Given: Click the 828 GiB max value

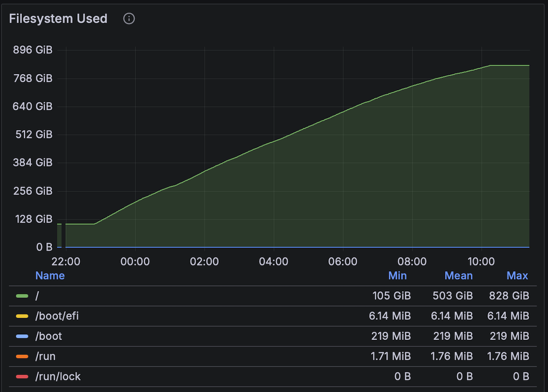Looking at the screenshot, I should [x=509, y=296].
